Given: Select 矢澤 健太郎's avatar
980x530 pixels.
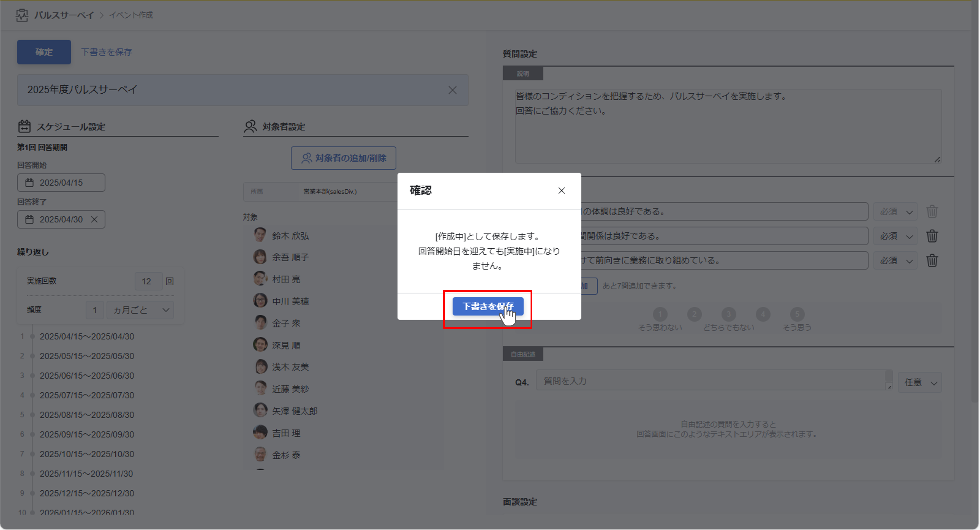Looking at the screenshot, I should pyautogui.click(x=260, y=411).
